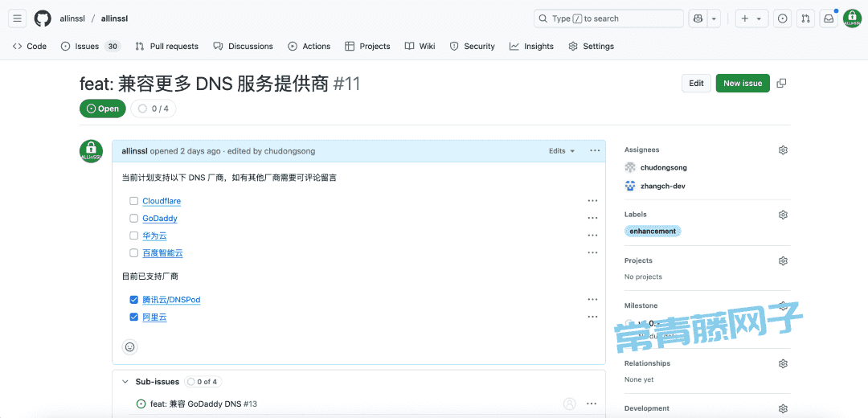The image size is (868, 418).
Task: Click the enhancement label
Action: click(653, 231)
